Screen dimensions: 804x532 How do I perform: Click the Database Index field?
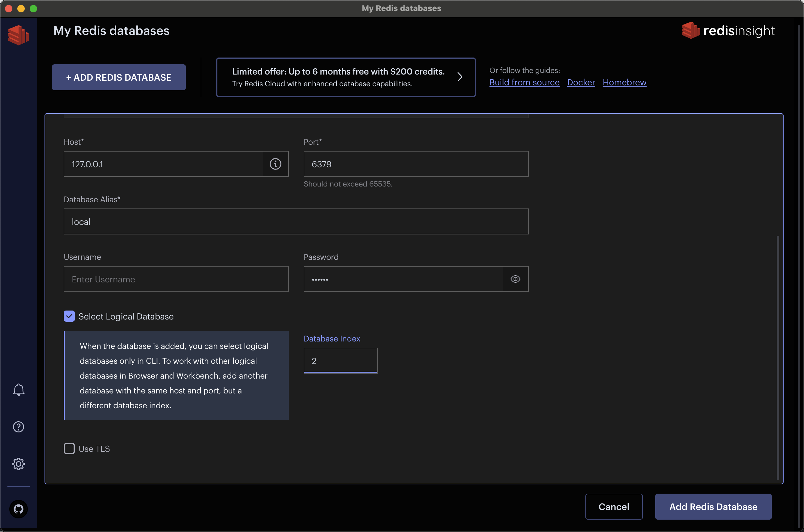click(x=340, y=361)
